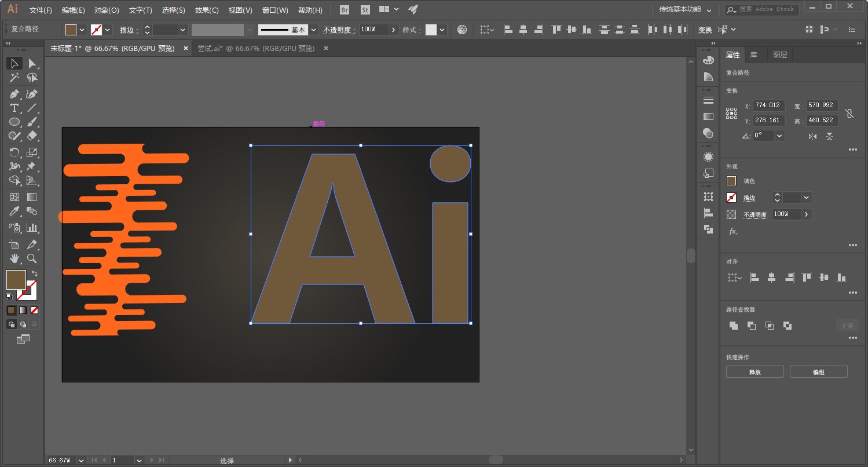This screenshot has width=868, height=467.
Task: Switch paint mode to Color
Action: [x=12, y=310]
